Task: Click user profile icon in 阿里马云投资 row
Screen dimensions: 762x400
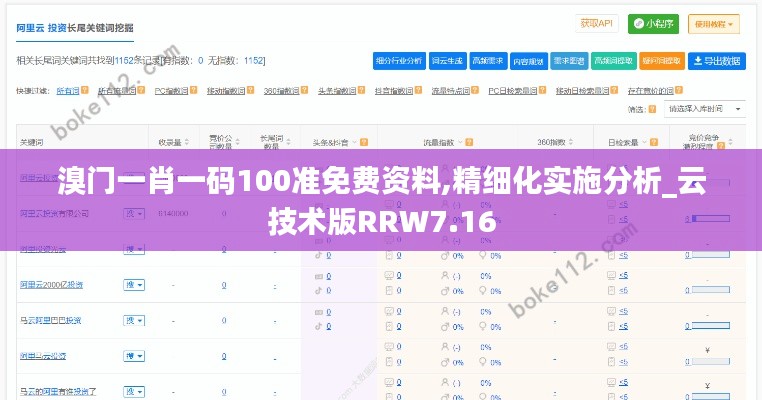Action: coord(445,347)
